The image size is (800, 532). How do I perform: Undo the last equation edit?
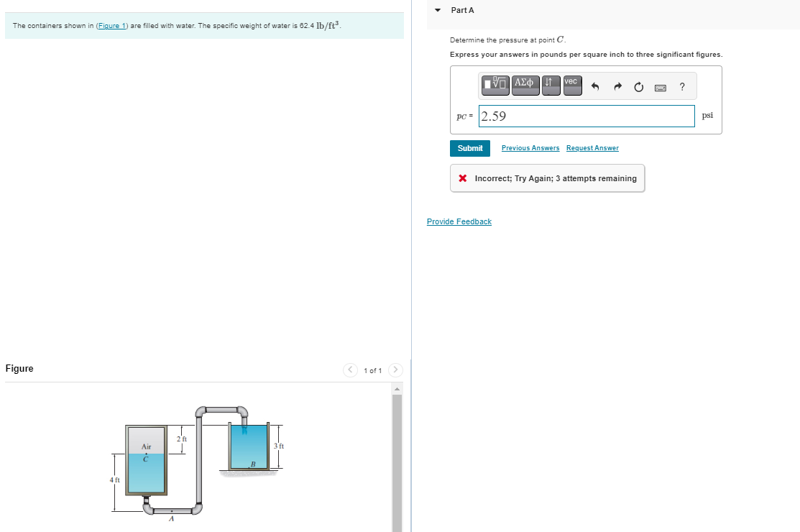tap(596, 86)
